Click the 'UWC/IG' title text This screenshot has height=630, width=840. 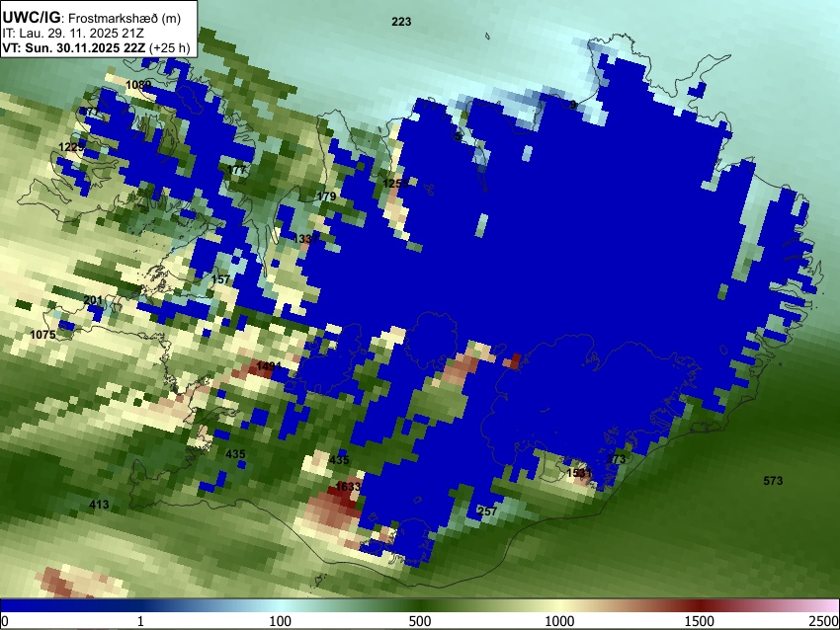[31, 18]
